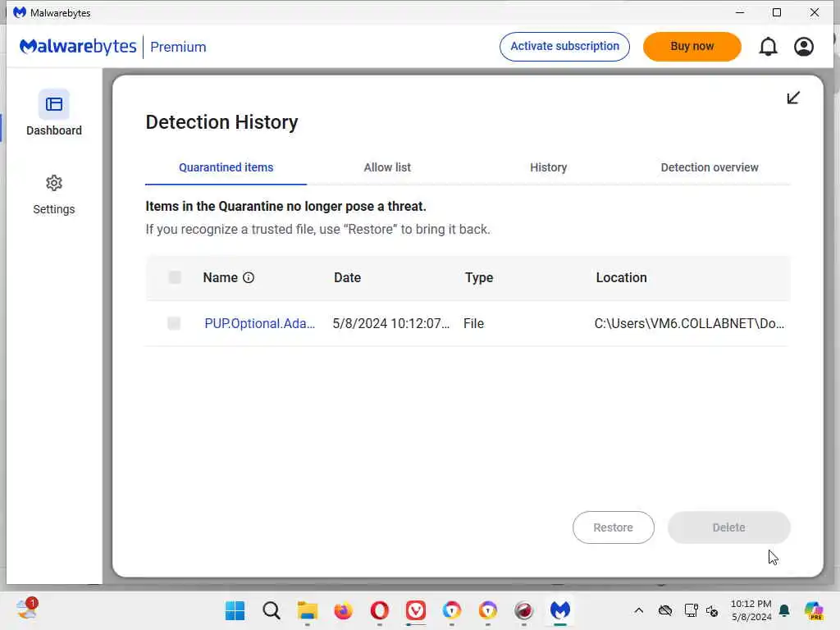This screenshot has width=840, height=630.
Task: Launch Vivaldi browser from the taskbar
Action: click(416, 610)
